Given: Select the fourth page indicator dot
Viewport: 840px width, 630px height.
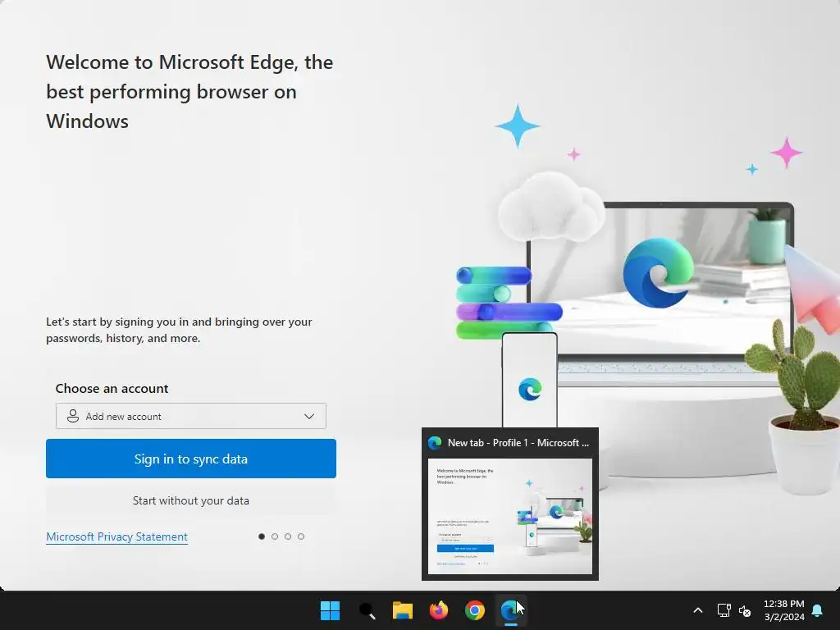Looking at the screenshot, I should [301, 536].
